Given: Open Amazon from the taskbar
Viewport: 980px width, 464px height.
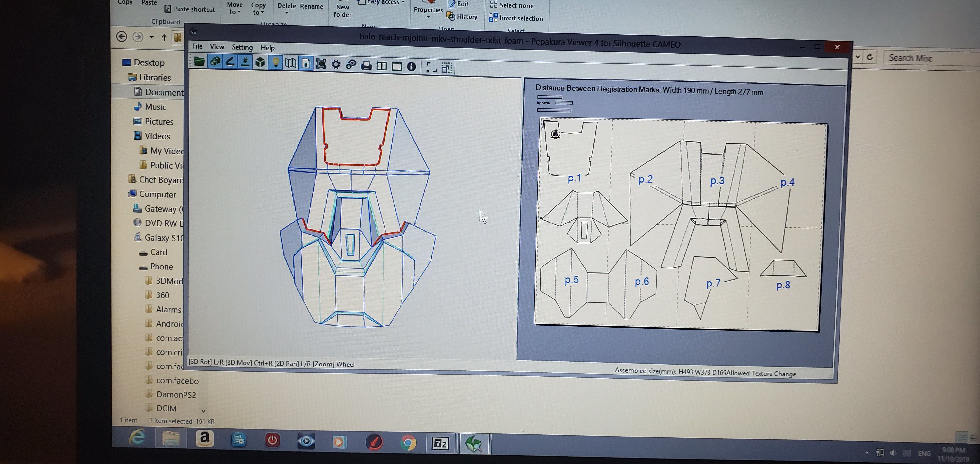Looking at the screenshot, I should coord(205,438).
